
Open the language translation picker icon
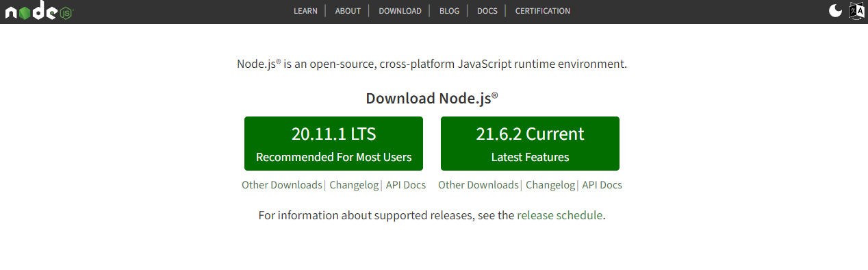(856, 10)
